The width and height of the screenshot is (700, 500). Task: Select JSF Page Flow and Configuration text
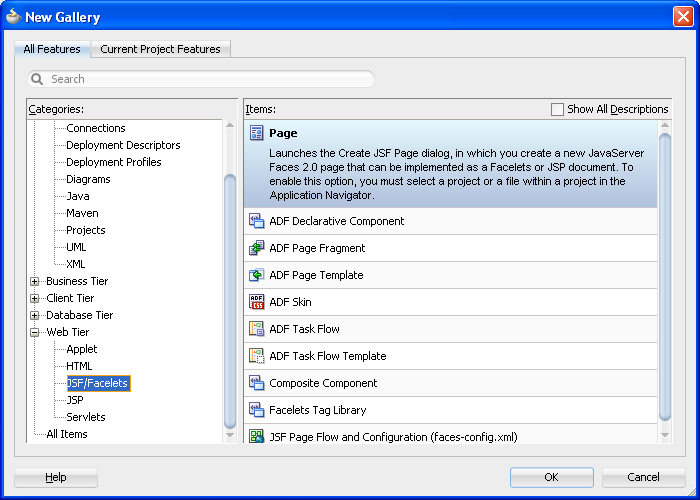pyautogui.click(x=393, y=437)
